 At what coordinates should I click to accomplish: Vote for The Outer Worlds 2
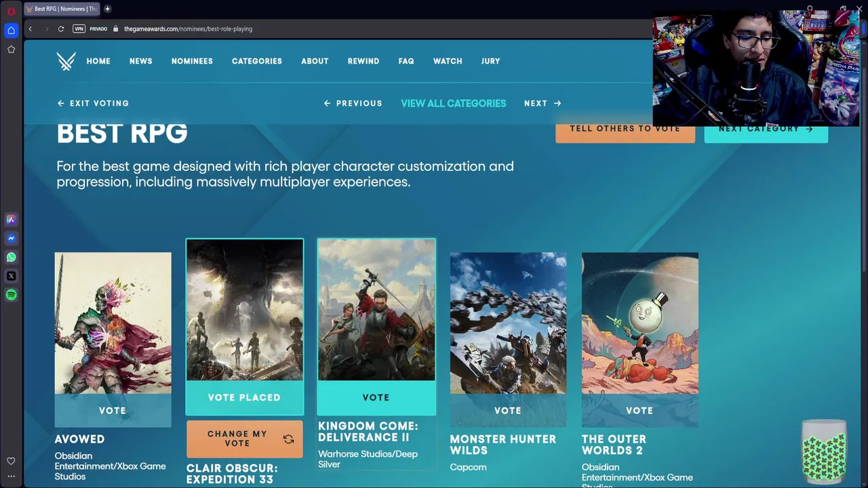pyautogui.click(x=639, y=410)
